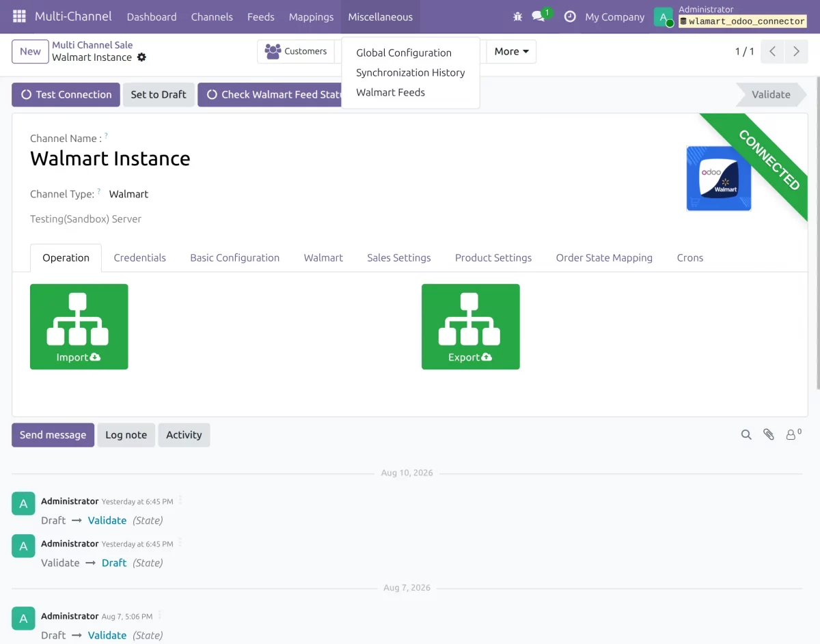Open attachments paperclip icon

pyautogui.click(x=769, y=435)
